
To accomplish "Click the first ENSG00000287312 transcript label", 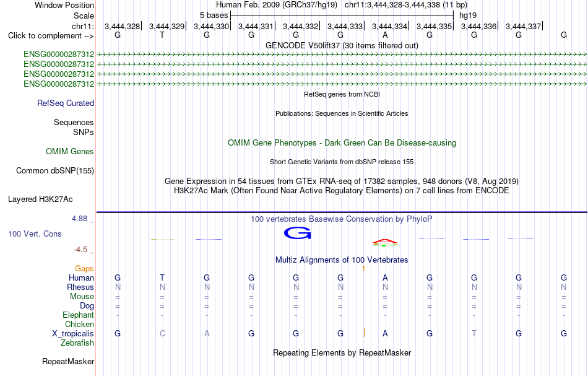I will [59, 54].
